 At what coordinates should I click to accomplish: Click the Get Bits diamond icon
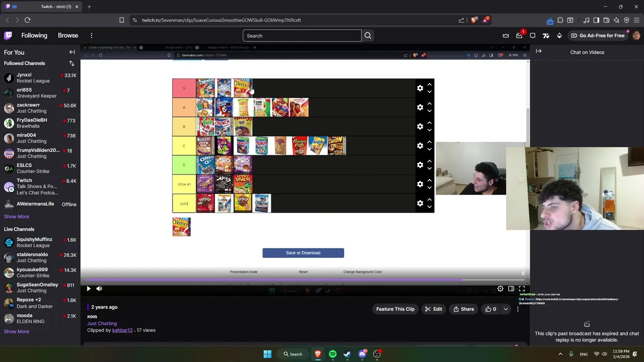(559, 36)
